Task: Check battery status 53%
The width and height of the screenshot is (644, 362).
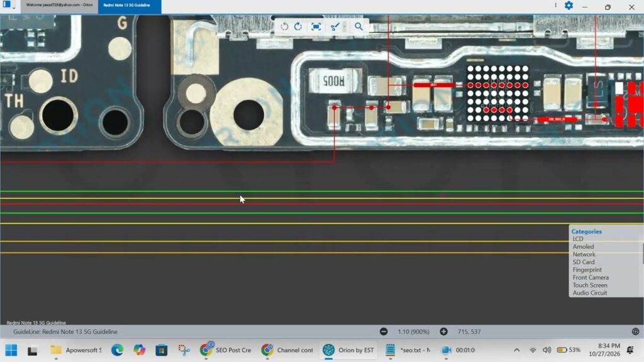Action: point(569,350)
